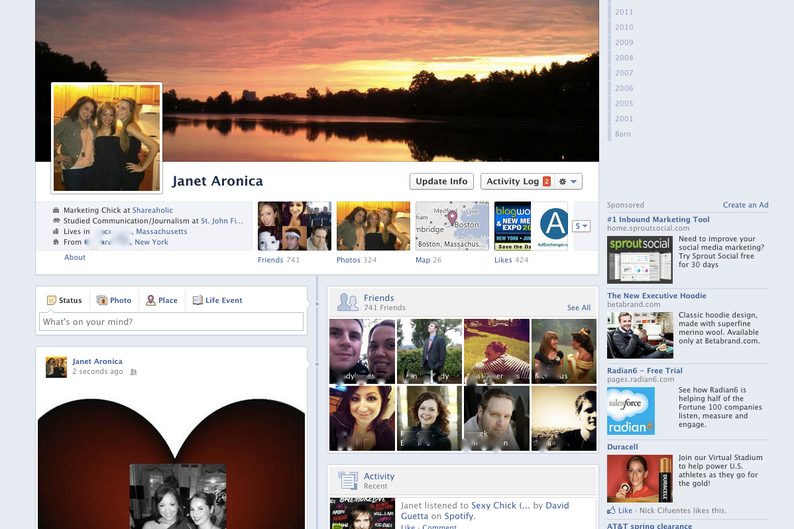
Task: Open the Radian6 – Free Trial ad link
Action: coord(645,371)
